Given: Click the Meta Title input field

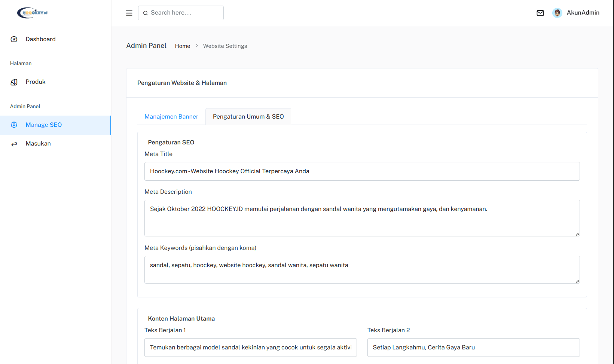Looking at the screenshot, I should coord(362,171).
